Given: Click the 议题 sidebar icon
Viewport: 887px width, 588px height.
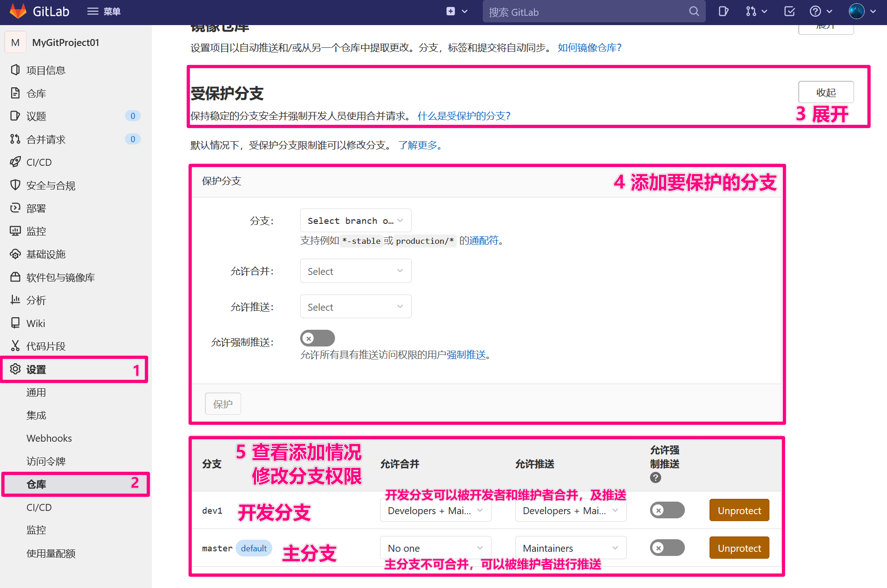Looking at the screenshot, I should pyautogui.click(x=15, y=116).
